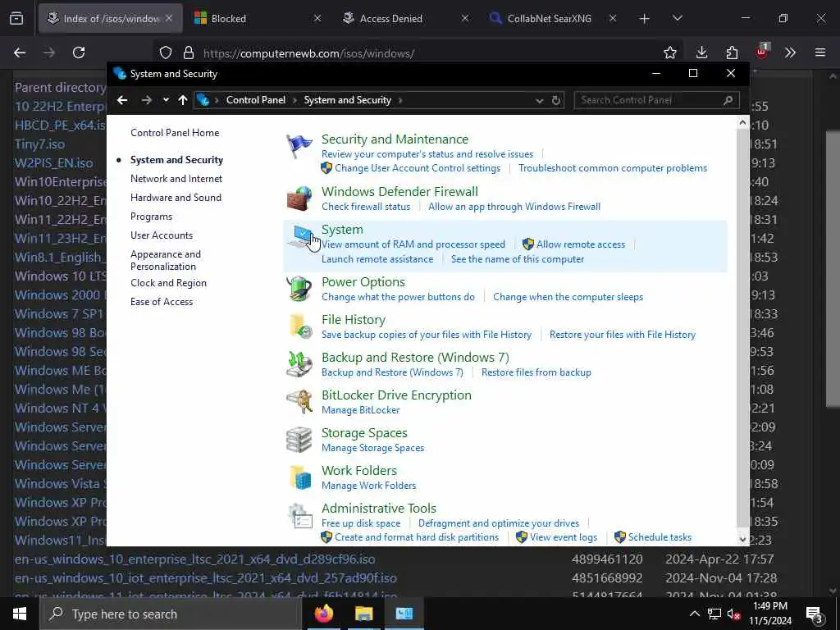Open Firefox from the taskbar
Screen dimensions: 840x630
(323, 614)
